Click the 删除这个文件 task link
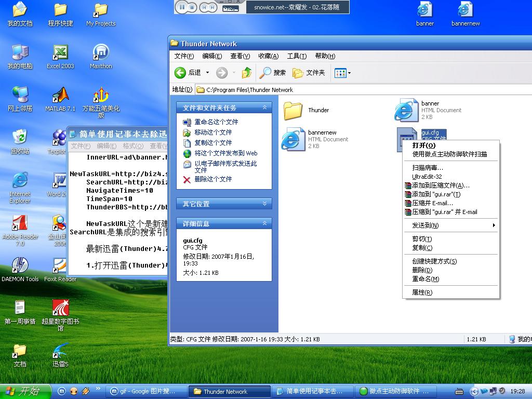 point(213,179)
